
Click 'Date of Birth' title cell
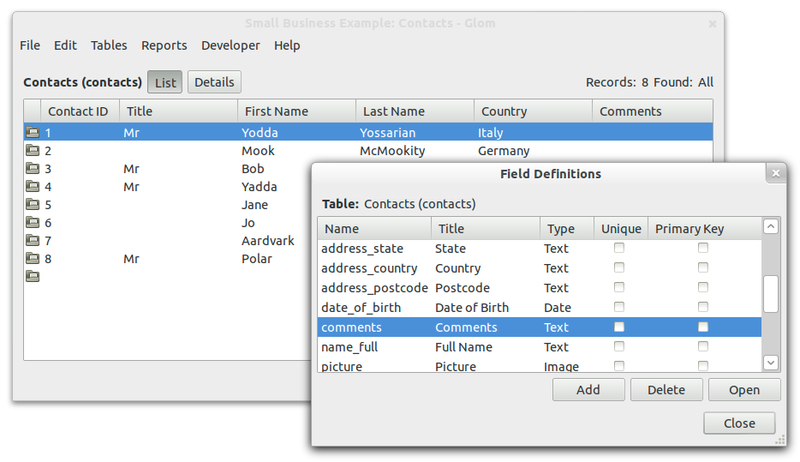pos(472,307)
